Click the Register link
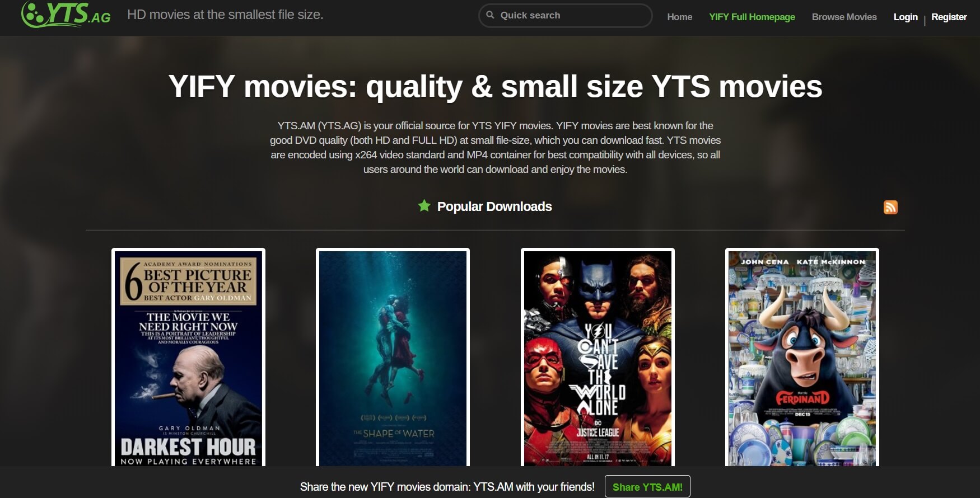980x498 pixels. pos(949,17)
